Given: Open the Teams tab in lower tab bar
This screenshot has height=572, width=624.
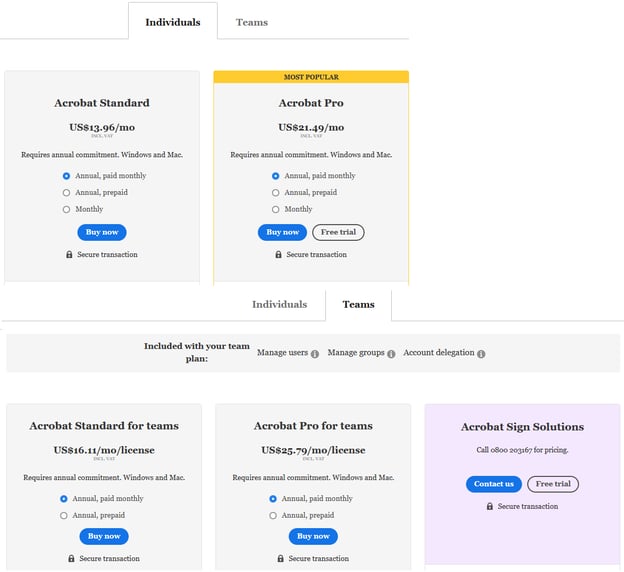Looking at the screenshot, I should pos(359,305).
